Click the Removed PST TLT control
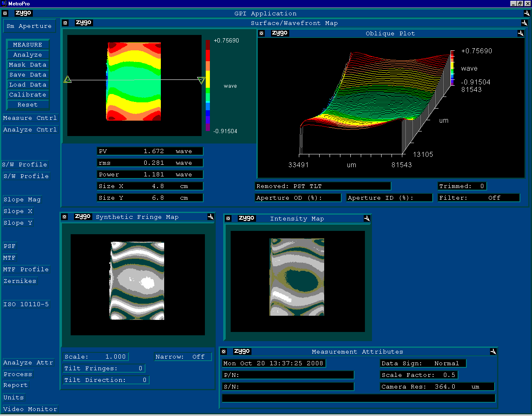Screen dimensions: 532x416 (x=323, y=186)
